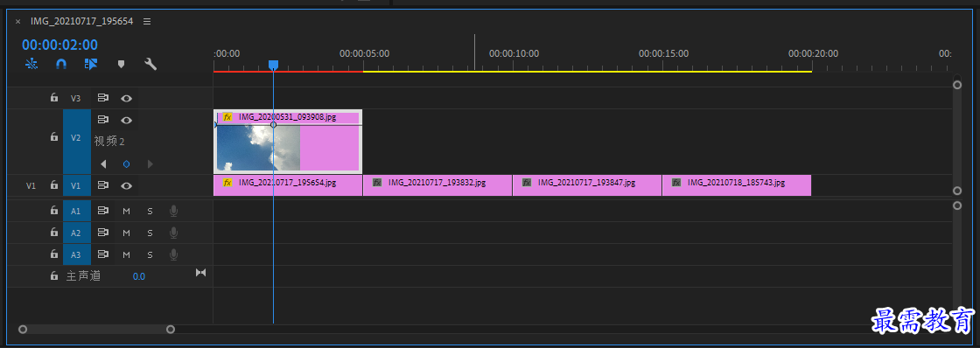Toggle sync lock for A2
Image resolution: width=980 pixels, height=348 pixels.
103,233
